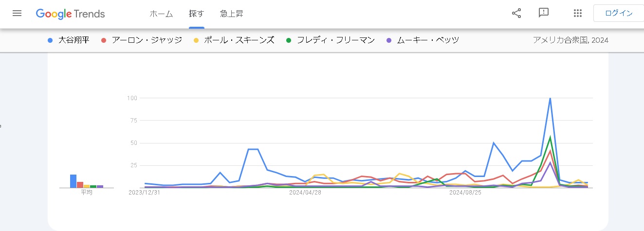Click the green dot for フレディ・フリーマン

pos(289,40)
